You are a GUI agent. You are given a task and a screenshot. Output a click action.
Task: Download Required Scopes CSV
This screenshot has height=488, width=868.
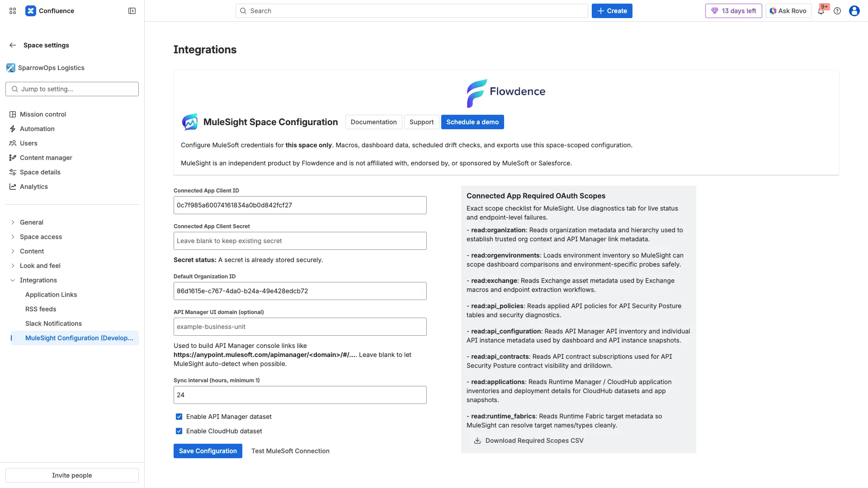click(x=528, y=441)
